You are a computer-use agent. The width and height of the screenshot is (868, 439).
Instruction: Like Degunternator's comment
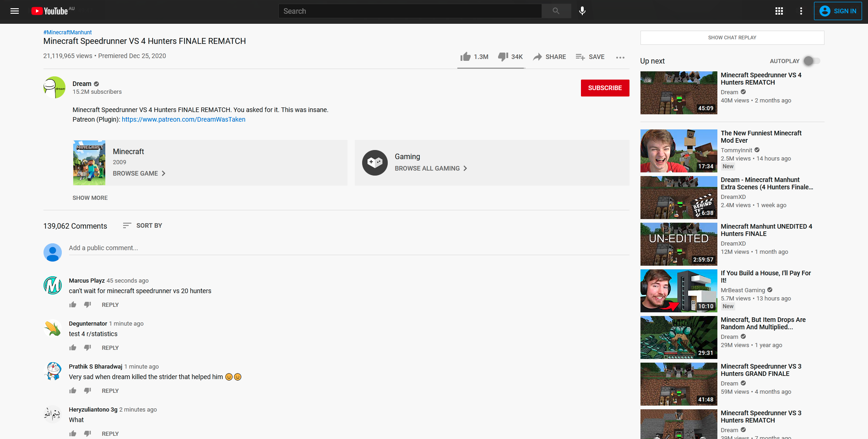pos(73,348)
